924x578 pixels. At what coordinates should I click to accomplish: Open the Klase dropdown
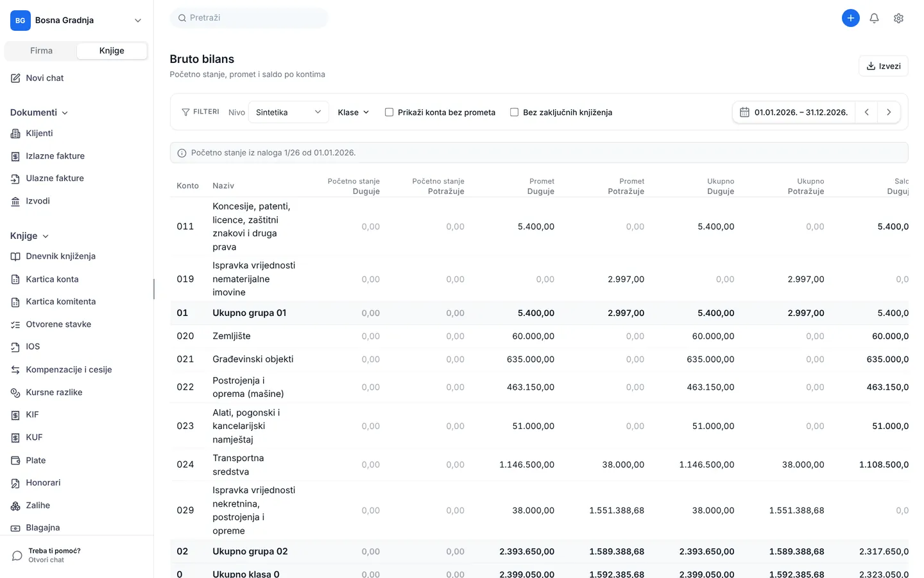(x=353, y=112)
